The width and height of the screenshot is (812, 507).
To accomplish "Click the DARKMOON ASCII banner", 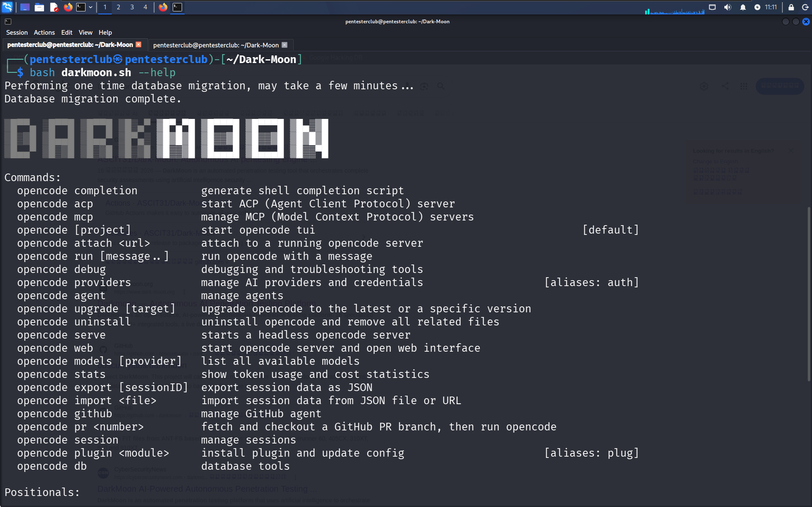I will (166, 138).
